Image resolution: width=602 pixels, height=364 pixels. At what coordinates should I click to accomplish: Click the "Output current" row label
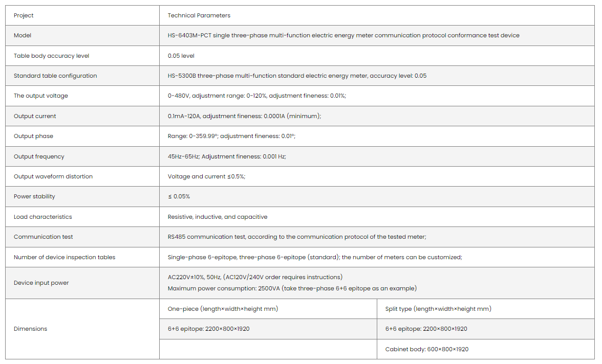[35, 116]
